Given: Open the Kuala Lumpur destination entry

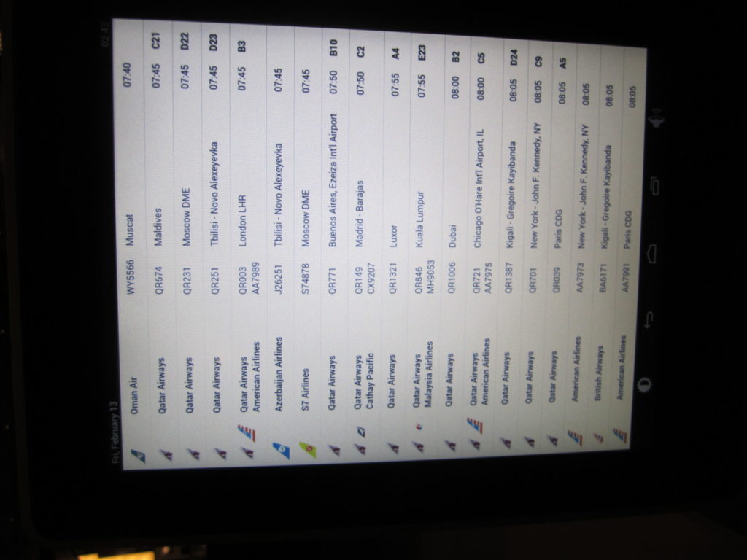Looking at the screenshot, I should click(x=419, y=219).
